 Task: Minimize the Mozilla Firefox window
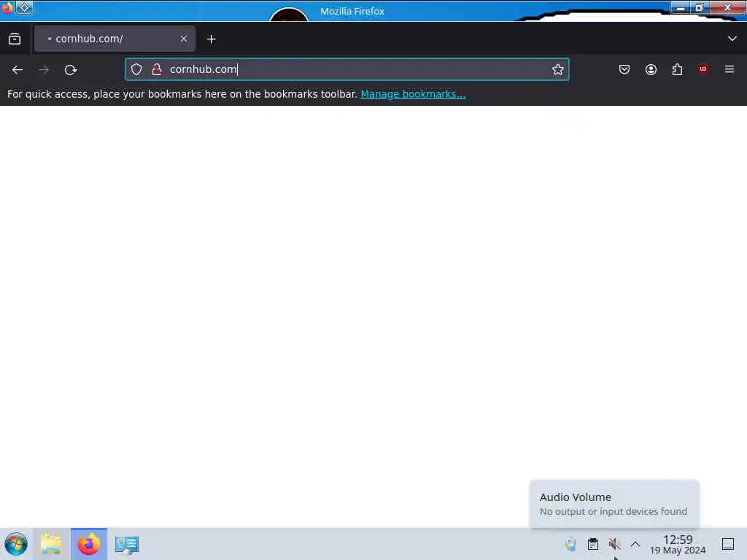click(x=681, y=7)
